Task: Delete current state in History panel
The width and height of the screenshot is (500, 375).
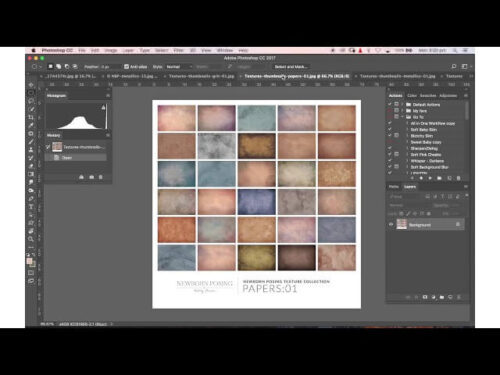Action: pos(101,177)
